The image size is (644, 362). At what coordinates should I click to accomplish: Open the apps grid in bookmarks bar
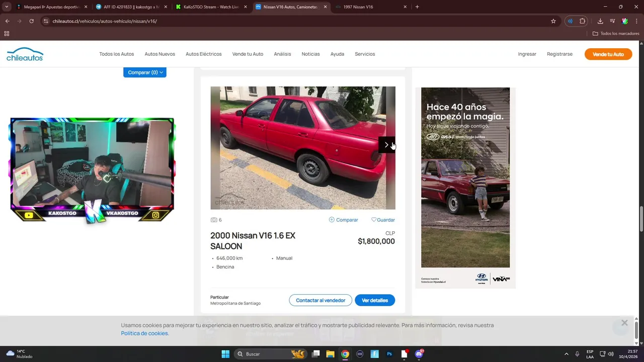click(x=7, y=34)
